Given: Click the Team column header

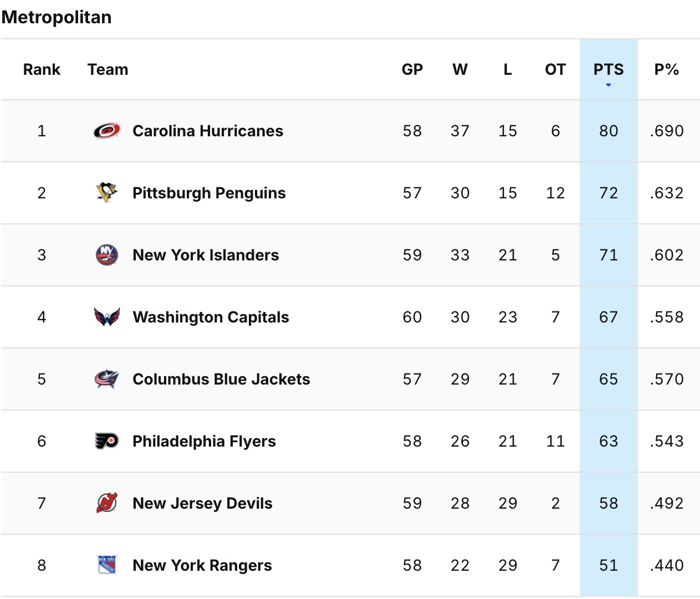Looking at the screenshot, I should pyautogui.click(x=108, y=69).
